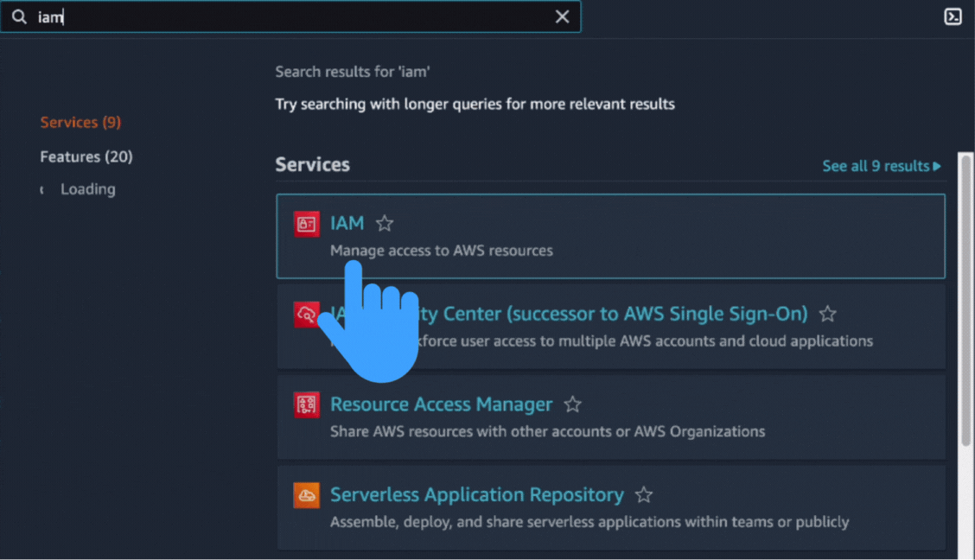
Task: Click the IAM red lock badge icon
Action: (305, 223)
